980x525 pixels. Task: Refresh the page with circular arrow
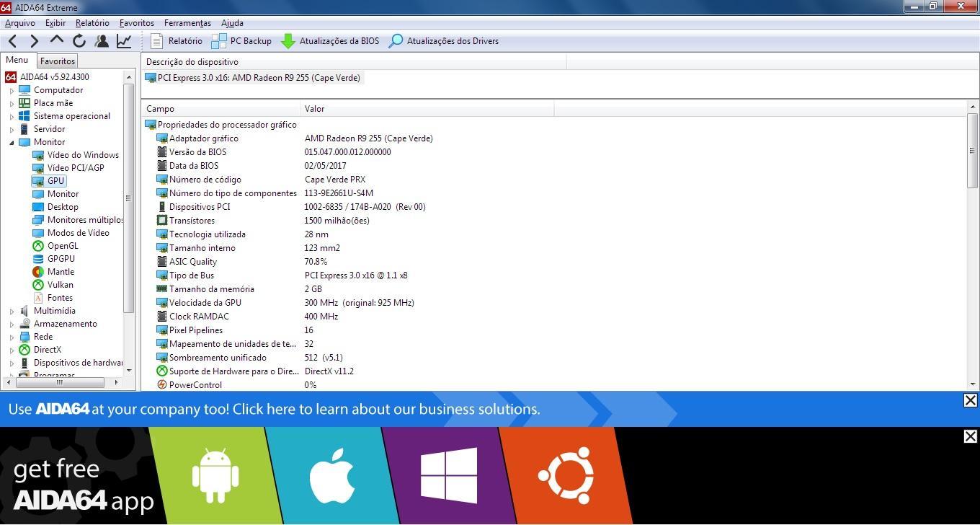pyautogui.click(x=79, y=41)
